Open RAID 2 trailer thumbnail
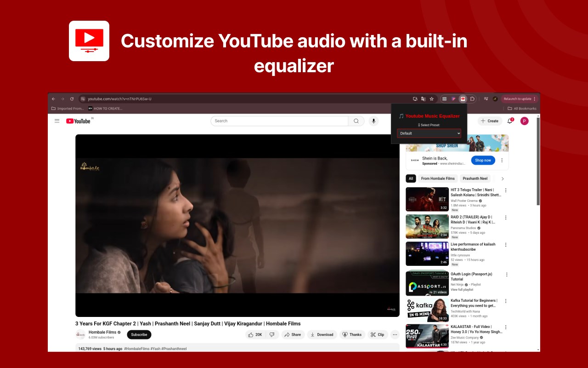 (x=427, y=226)
